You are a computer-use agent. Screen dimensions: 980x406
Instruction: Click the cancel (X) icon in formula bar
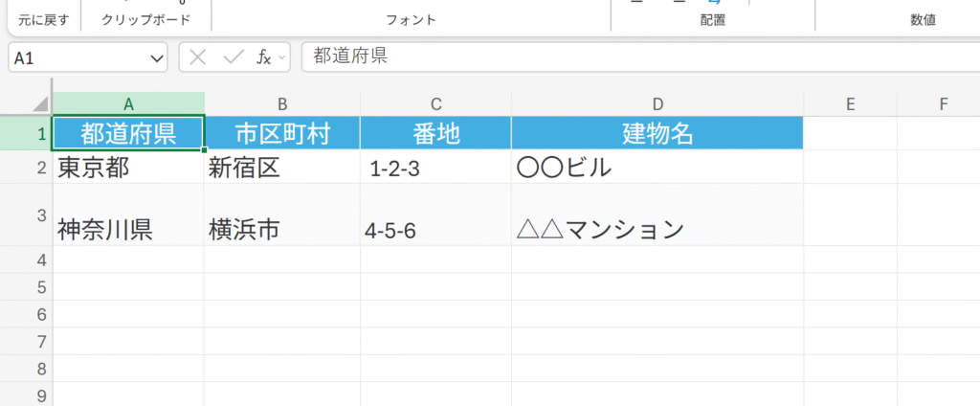pyautogui.click(x=197, y=57)
